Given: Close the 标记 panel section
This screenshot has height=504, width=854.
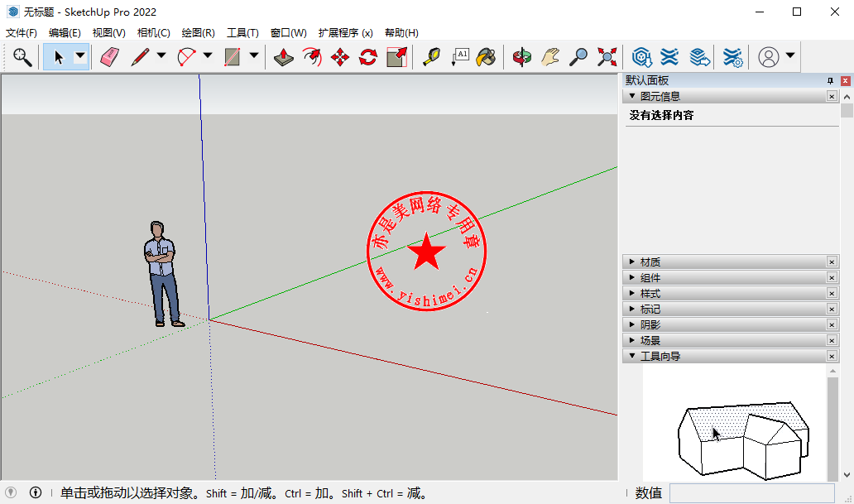Looking at the screenshot, I should point(832,309).
